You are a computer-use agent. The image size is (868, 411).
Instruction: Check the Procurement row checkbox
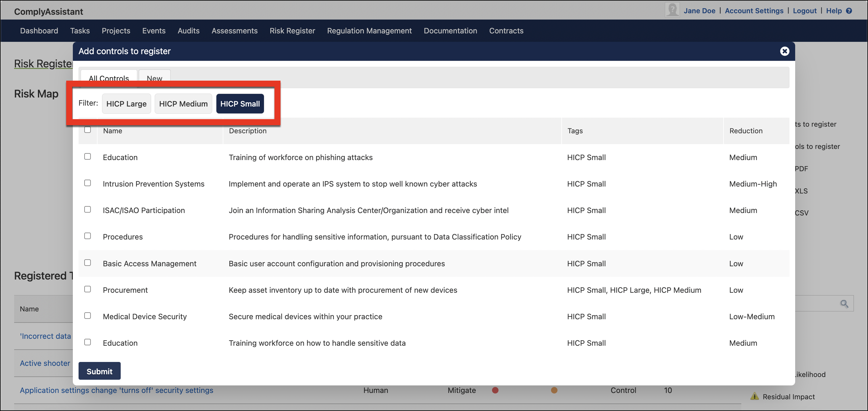click(x=88, y=289)
